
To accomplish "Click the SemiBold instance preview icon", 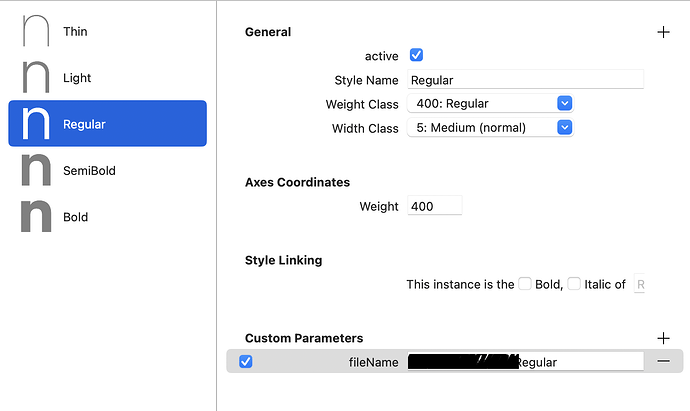I will [x=36, y=171].
